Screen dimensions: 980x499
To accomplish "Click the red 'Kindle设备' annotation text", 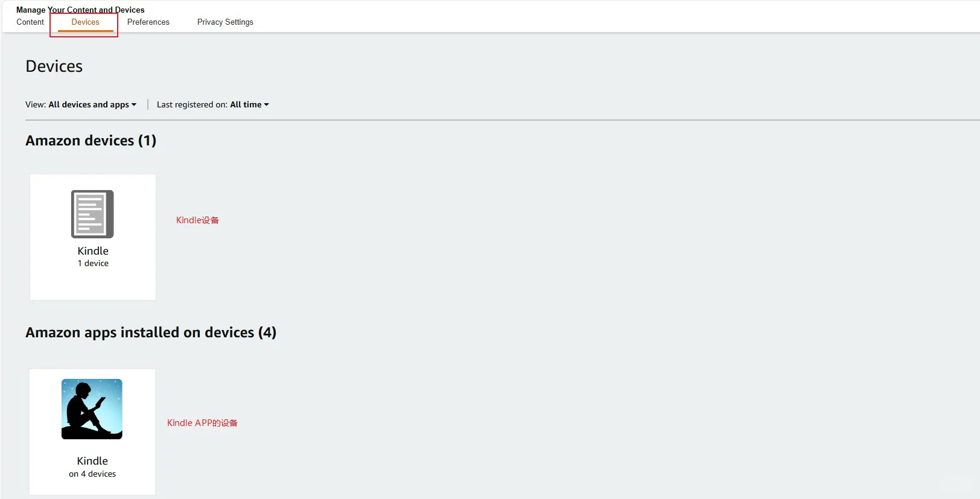I will [197, 220].
